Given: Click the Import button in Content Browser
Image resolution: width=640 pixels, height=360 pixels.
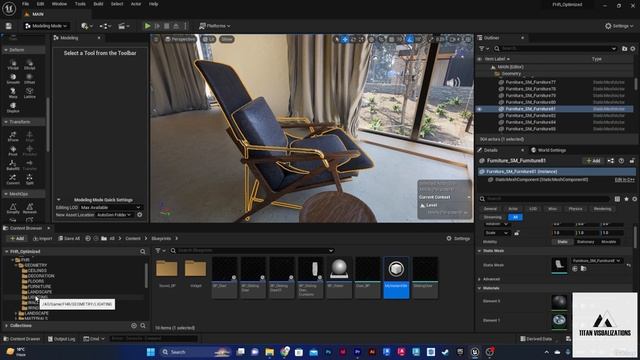Looking at the screenshot, I should coord(42,238).
